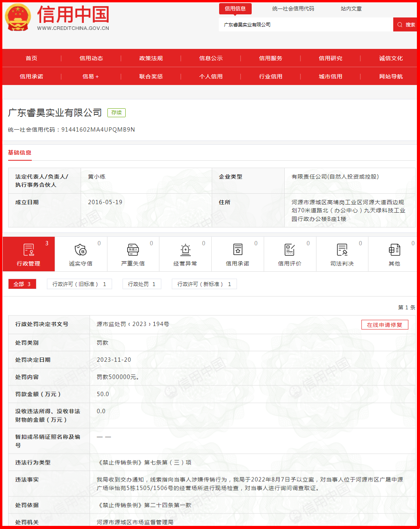This screenshot has height=529, width=420.
Task: Open the 信用服务 menu item
Action: click(271, 58)
